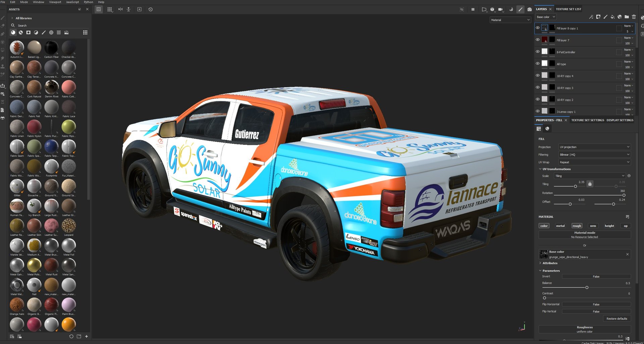This screenshot has width=644, height=344.
Task: Adjust the Balance slider
Action: coord(587,287)
